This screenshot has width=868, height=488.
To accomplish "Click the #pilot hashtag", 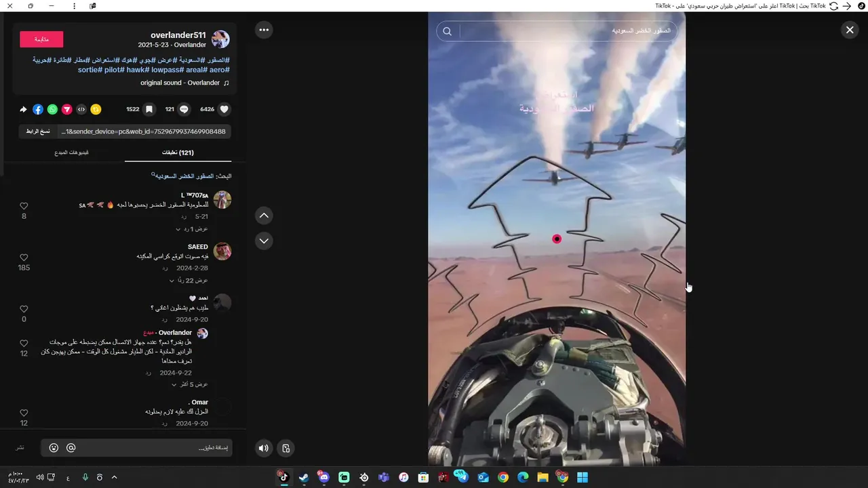I will [x=114, y=70].
